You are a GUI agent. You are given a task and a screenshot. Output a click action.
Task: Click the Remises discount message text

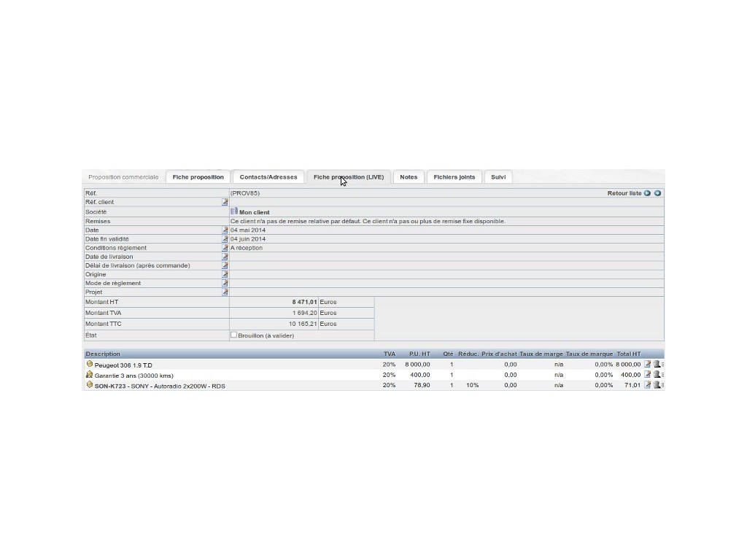(368, 221)
